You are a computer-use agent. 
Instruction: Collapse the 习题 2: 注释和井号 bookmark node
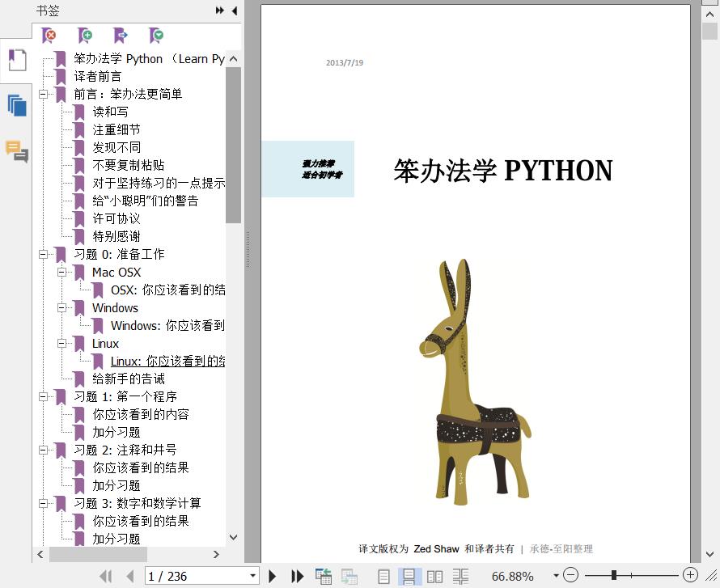43,450
